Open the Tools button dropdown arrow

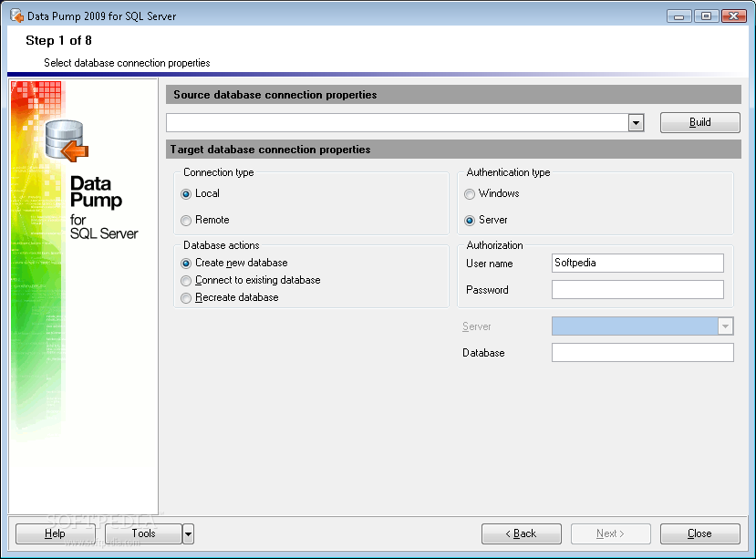click(189, 533)
